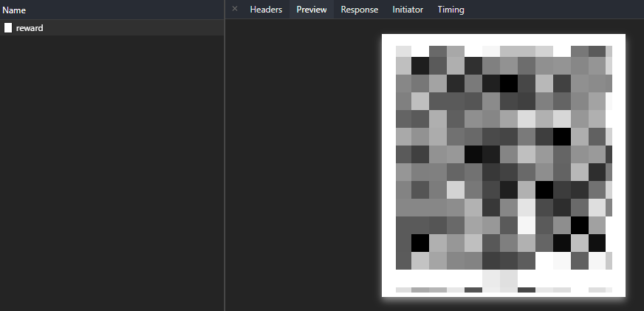Open the Headers tab
The height and width of the screenshot is (311, 644).
click(266, 10)
